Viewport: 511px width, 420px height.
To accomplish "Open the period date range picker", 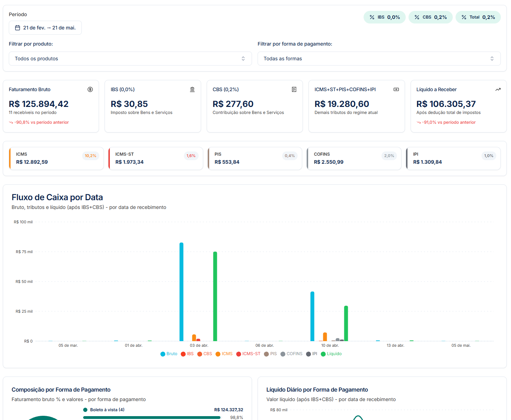I will (x=45, y=28).
